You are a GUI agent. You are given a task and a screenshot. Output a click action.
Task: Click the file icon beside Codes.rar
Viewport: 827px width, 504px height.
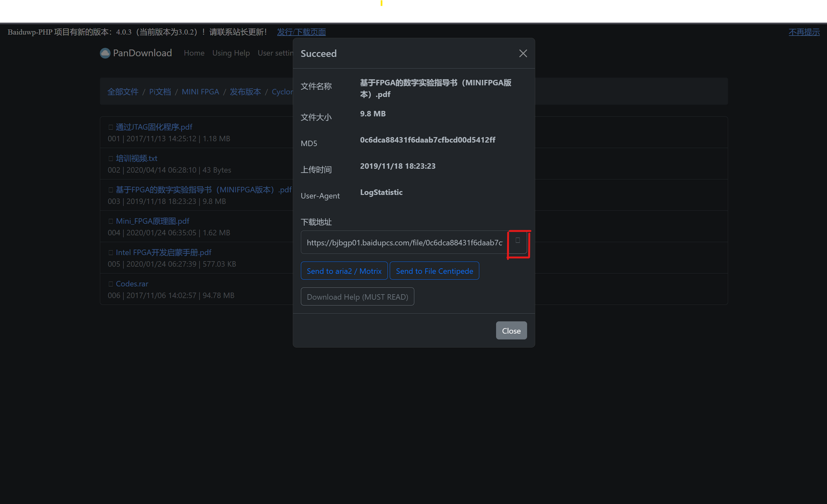pyautogui.click(x=111, y=284)
